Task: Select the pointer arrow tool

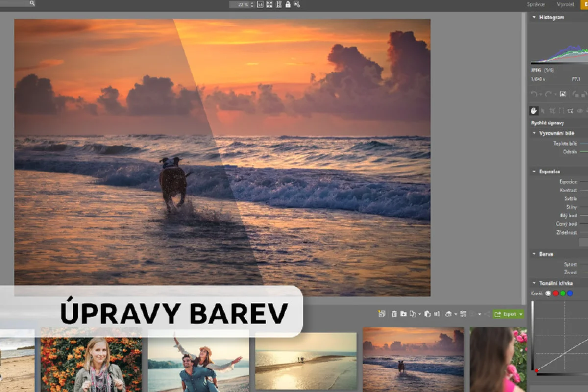Action: [543, 111]
